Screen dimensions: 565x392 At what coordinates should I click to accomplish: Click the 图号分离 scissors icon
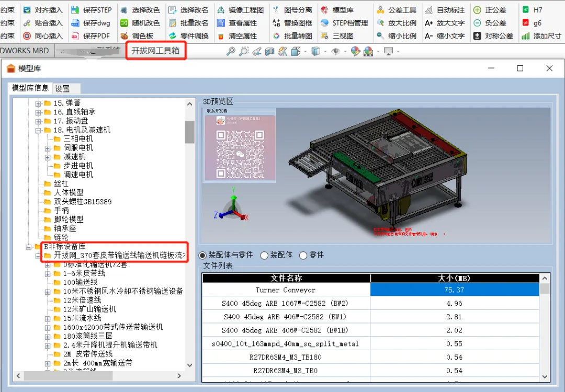pyautogui.click(x=276, y=10)
